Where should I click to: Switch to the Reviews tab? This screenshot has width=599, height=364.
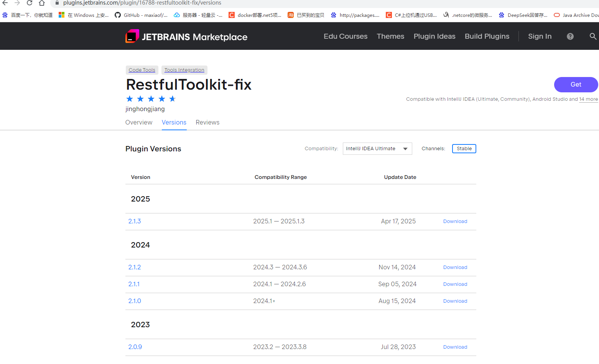[207, 122]
